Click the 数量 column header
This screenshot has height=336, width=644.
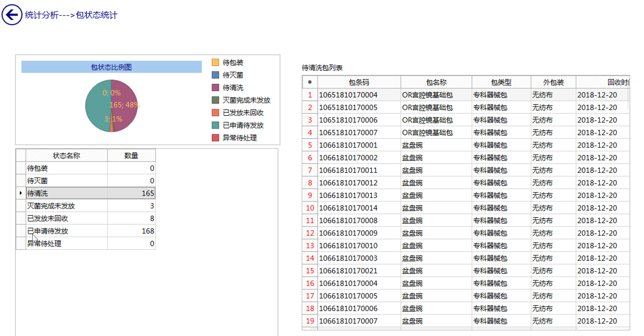pyautogui.click(x=131, y=156)
